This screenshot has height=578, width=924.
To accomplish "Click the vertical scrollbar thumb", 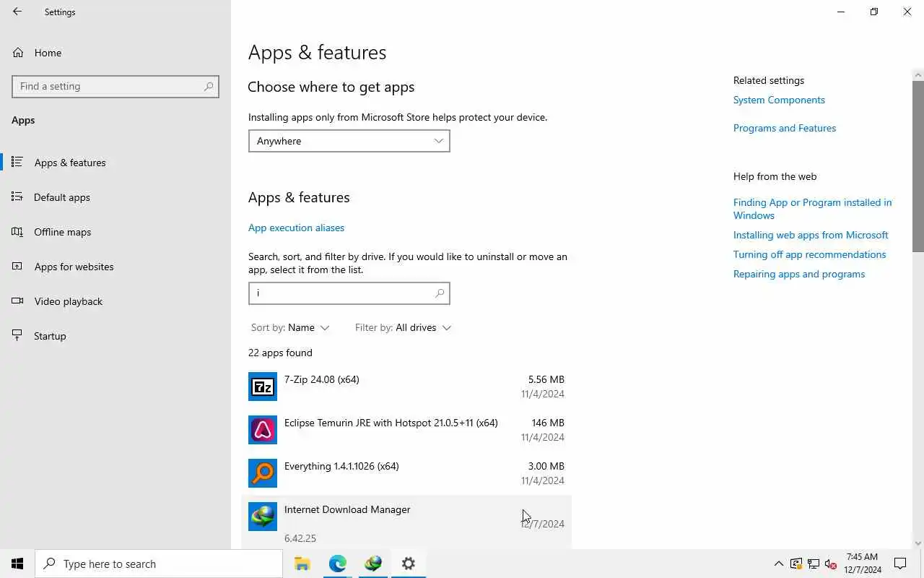I will click(918, 166).
